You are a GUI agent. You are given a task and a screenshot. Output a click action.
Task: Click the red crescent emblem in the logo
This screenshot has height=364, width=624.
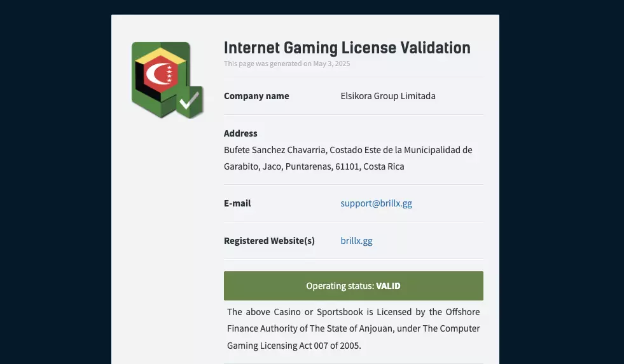pos(158,76)
